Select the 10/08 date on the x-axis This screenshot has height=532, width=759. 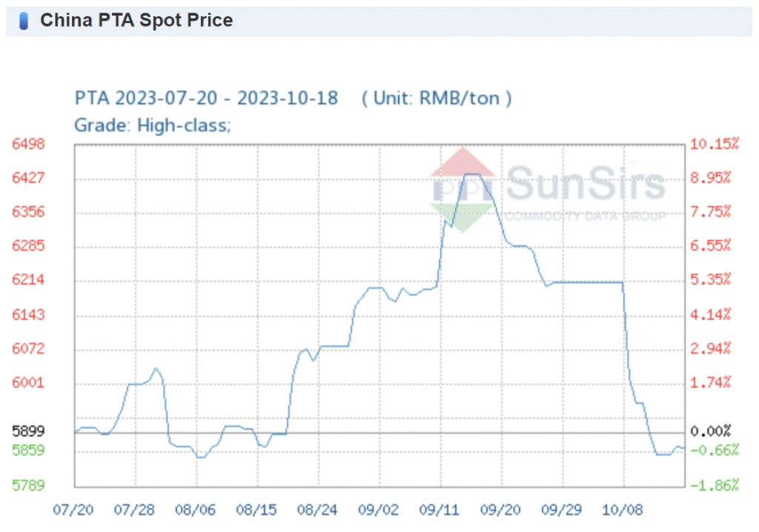[623, 510]
